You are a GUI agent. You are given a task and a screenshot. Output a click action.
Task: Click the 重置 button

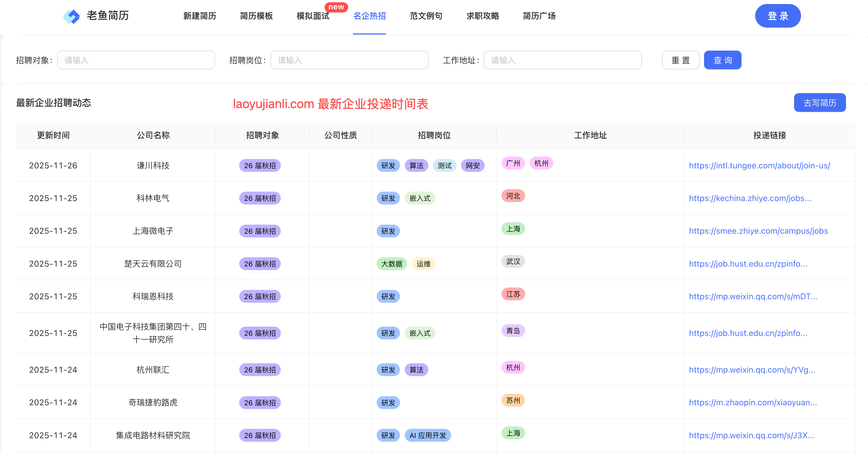coord(680,60)
